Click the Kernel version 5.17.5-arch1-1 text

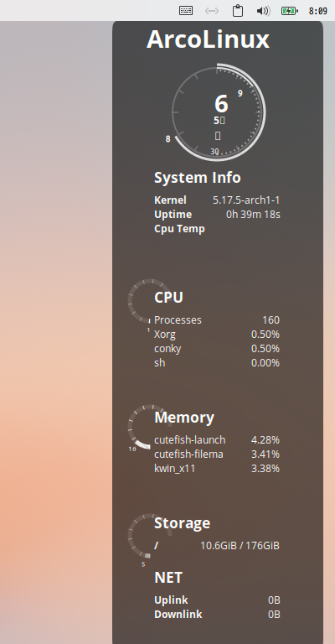[x=246, y=200]
